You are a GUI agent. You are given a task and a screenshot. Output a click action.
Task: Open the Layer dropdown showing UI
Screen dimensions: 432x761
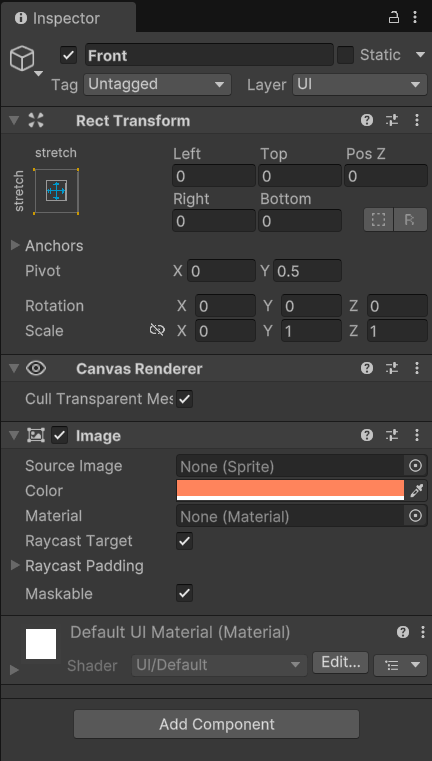360,84
